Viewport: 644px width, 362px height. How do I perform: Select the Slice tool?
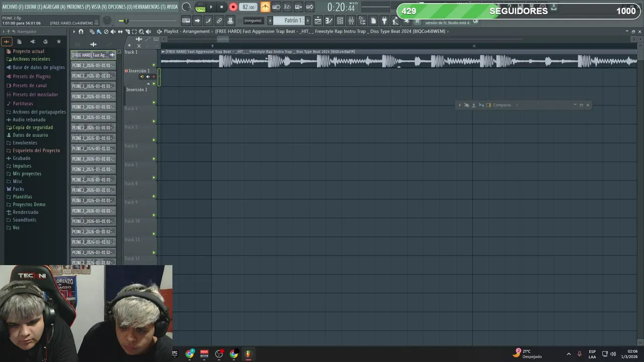coord(127,32)
